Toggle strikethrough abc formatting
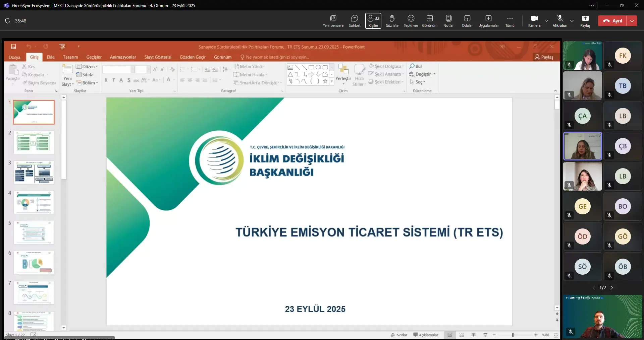644x340 pixels. point(136,80)
